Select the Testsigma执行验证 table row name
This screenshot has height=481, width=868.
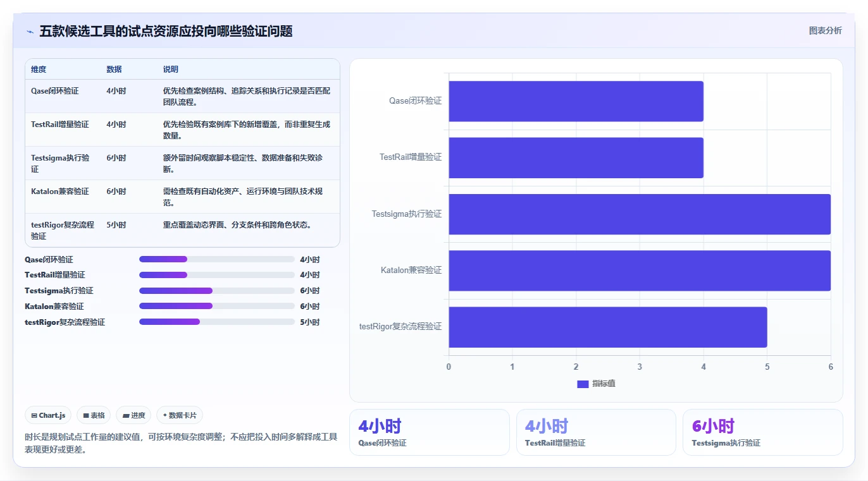[61, 164]
